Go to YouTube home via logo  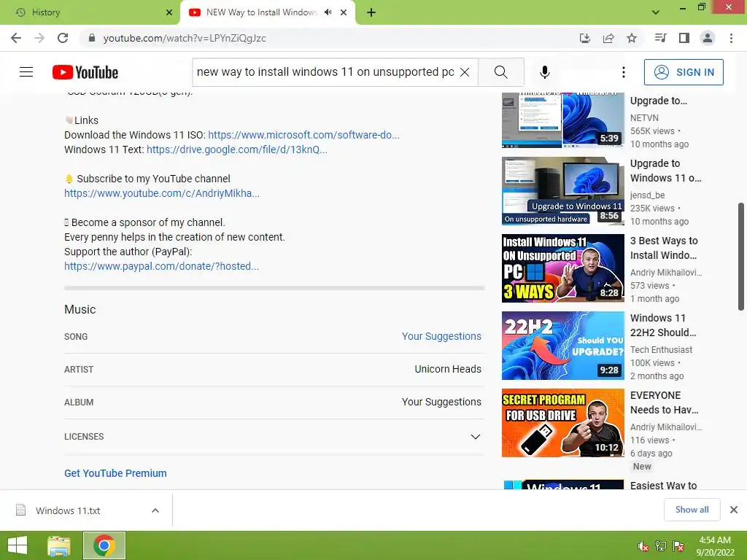pyautogui.click(x=85, y=72)
